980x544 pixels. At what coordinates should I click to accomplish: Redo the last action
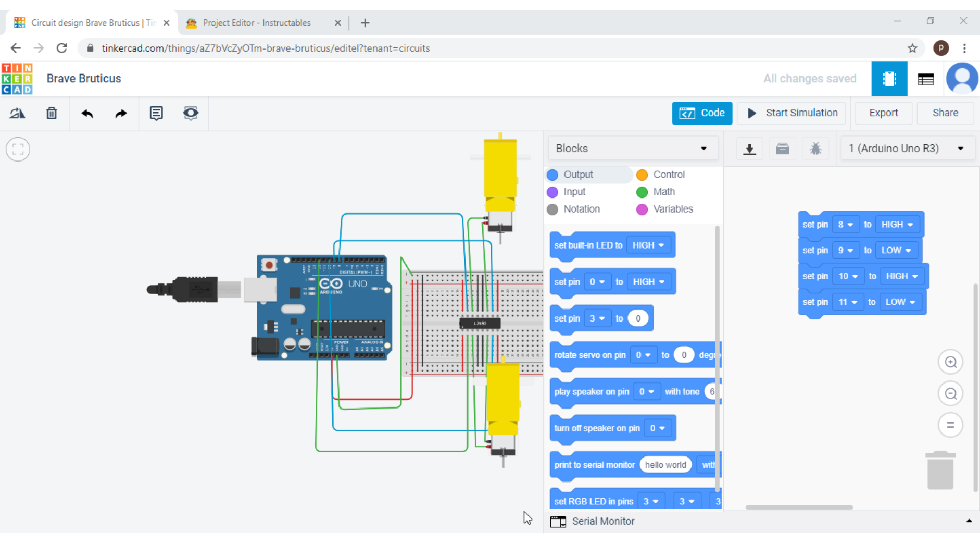[120, 113]
